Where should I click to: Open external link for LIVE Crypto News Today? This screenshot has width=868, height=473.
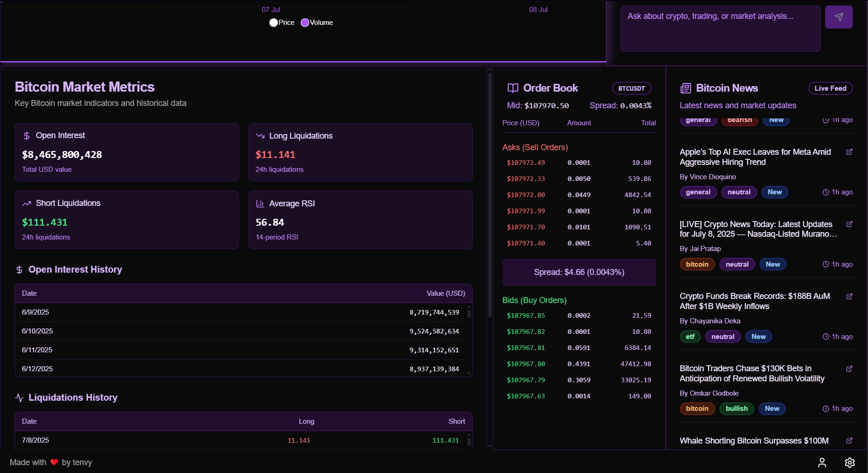849,224
